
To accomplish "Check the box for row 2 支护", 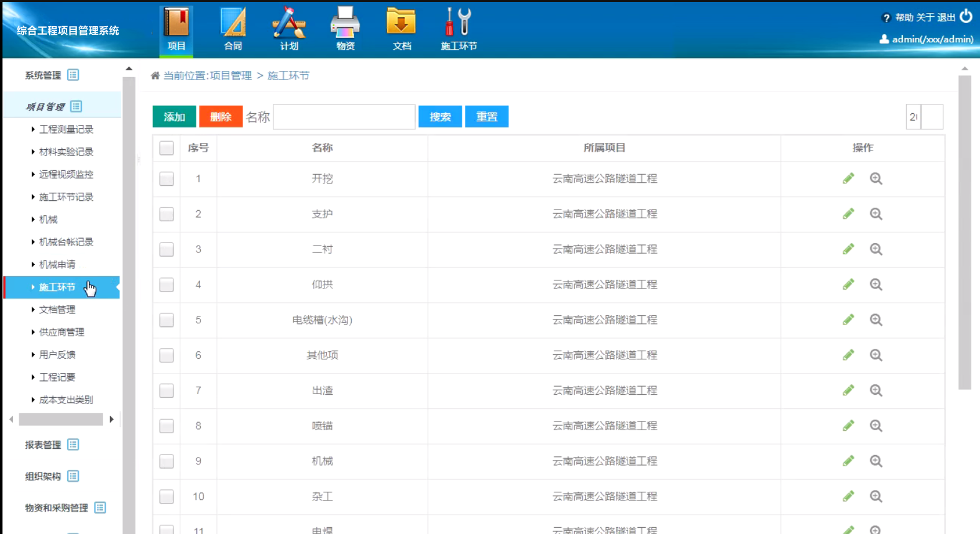I will [167, 214].
